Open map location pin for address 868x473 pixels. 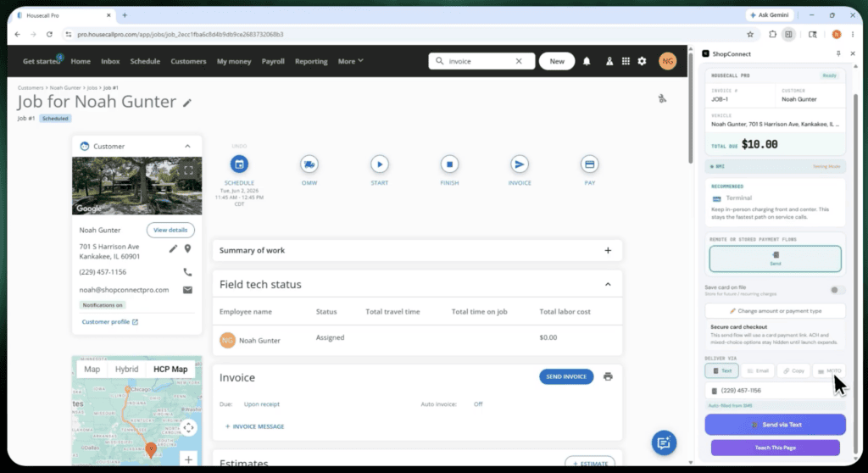pyautogui.click(x=187, y=248)
